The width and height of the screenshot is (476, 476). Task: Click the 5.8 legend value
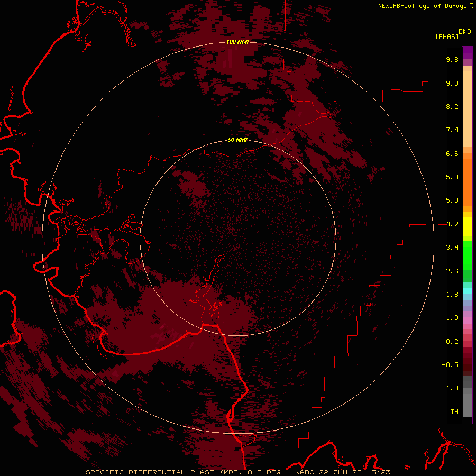(x=452, y=177)
